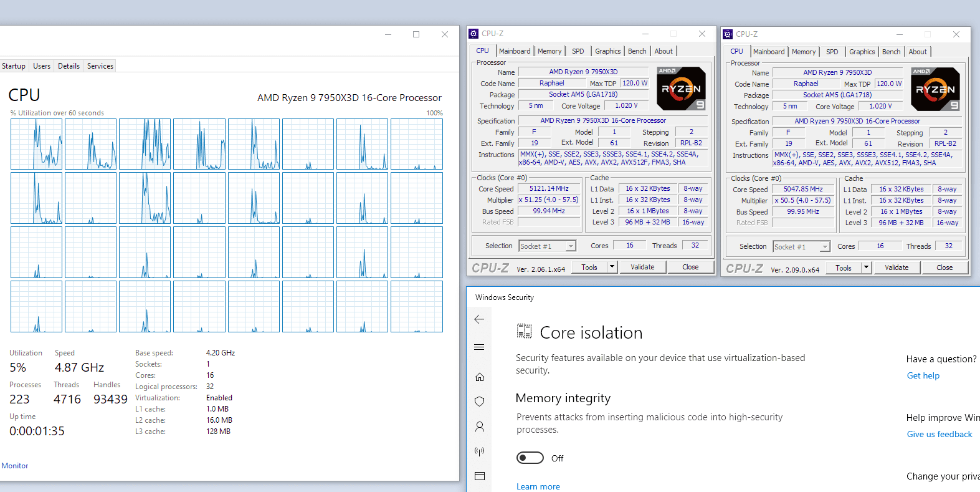This screenshot has width=980, height=492.
Task: Open Graphics tab in right CPU-Z
Action: point(862,52)
